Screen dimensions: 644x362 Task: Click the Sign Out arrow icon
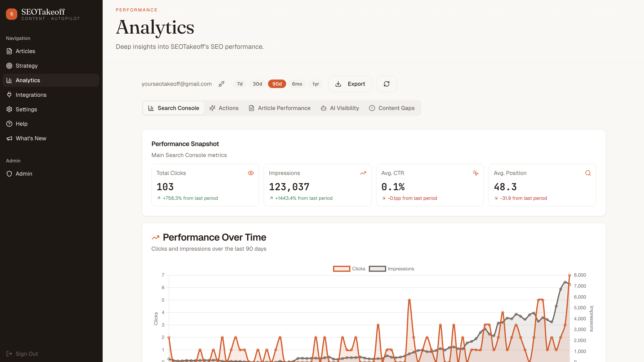point(9,353)
